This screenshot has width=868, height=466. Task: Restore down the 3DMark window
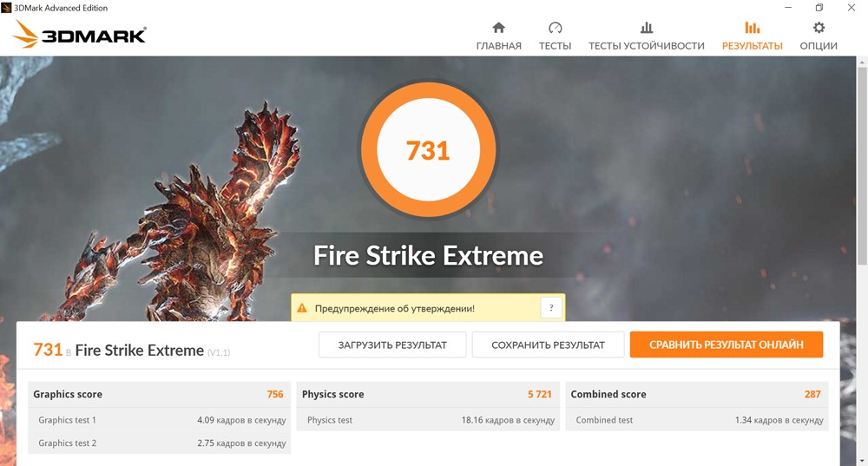(x=819, y=8)
